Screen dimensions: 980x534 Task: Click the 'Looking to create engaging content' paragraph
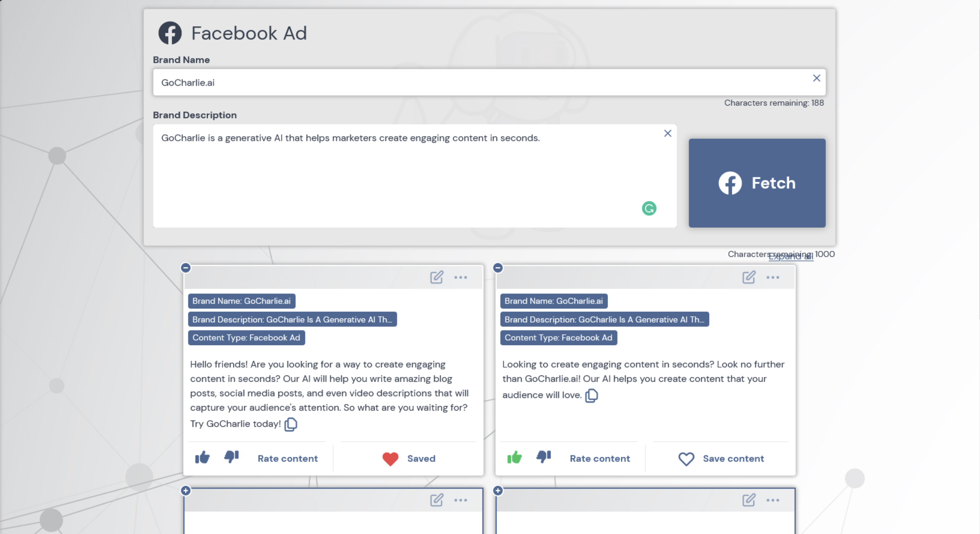[x=644, y=380]
